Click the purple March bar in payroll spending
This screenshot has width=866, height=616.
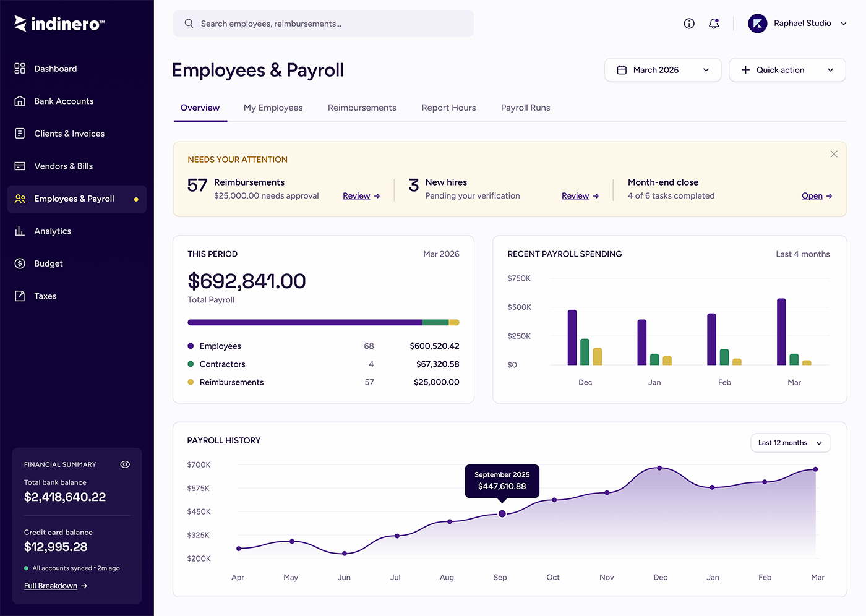pyautogui.click(x=781, y=332)
